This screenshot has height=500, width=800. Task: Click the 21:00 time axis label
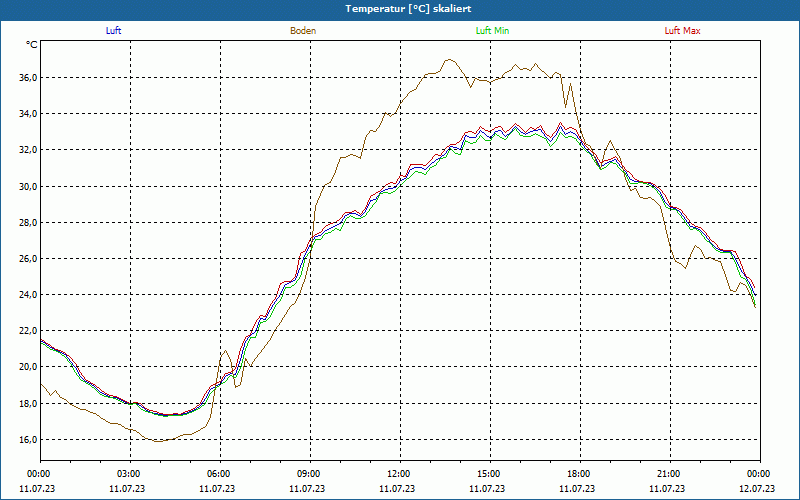click(x=670, y=474)
